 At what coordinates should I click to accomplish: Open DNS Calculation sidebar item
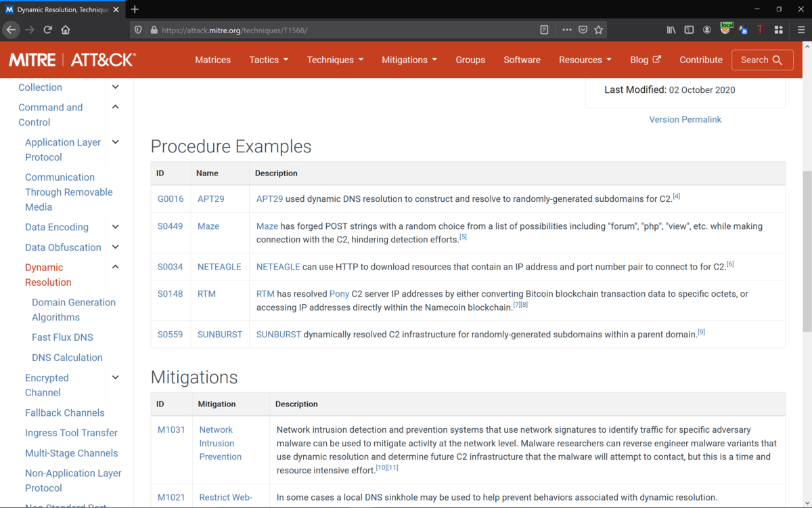(67, 358)
